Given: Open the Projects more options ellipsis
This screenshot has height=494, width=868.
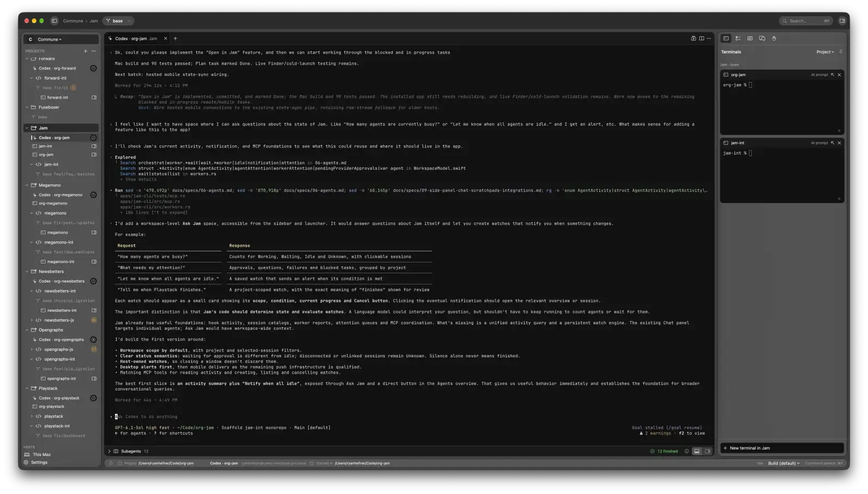Looking at the screenshot, I should (93, 51).
